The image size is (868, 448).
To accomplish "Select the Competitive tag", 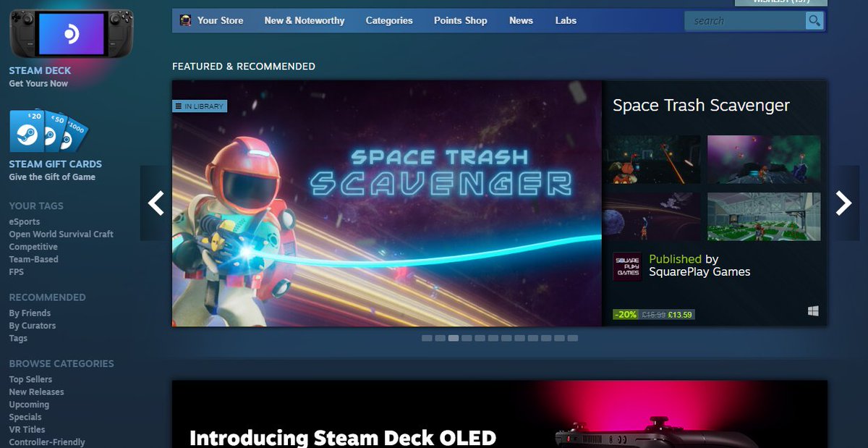I will [x=33, y=247].
